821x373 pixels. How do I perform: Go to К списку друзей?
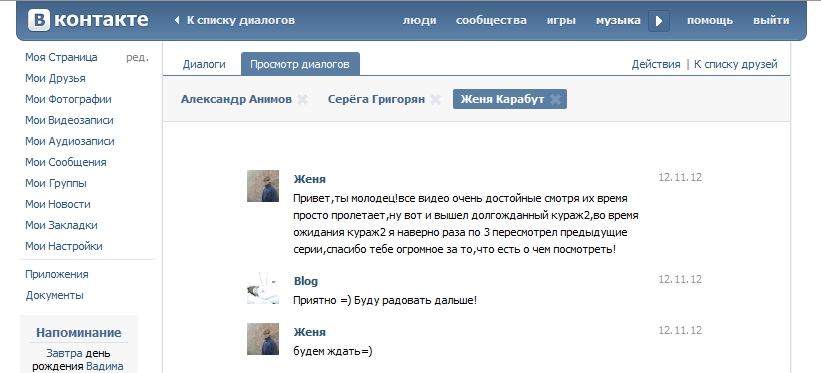click(736, 64)
